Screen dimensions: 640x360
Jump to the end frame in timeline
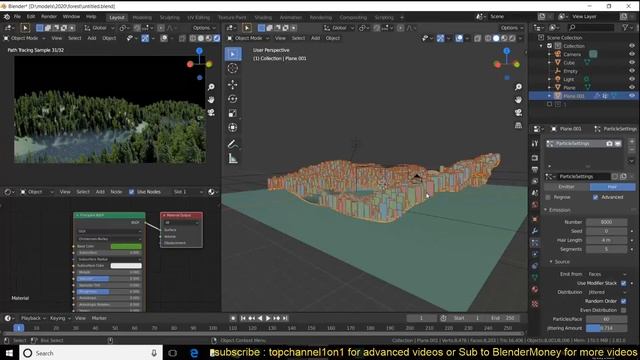coord(285,318)
